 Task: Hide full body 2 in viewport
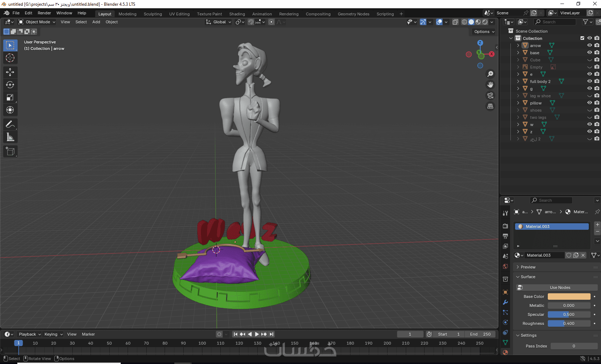(x=589, y=81)
